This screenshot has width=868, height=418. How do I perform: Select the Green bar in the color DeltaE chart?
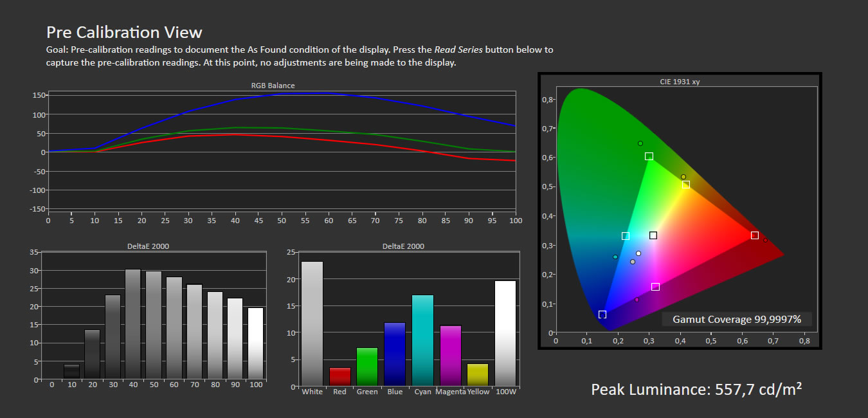[367, 367]
